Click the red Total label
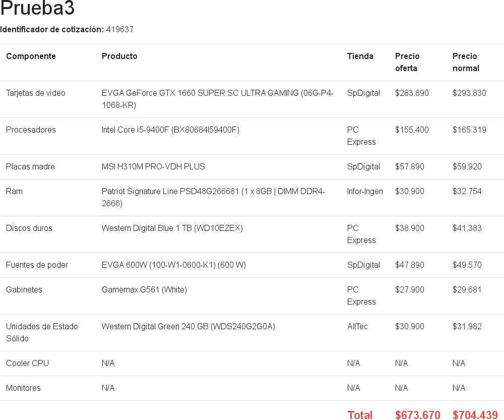 (360, 415)
